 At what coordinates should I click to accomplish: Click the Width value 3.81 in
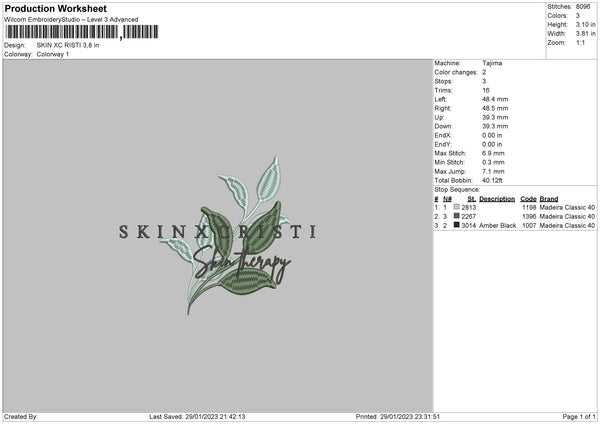pos(585,34)
